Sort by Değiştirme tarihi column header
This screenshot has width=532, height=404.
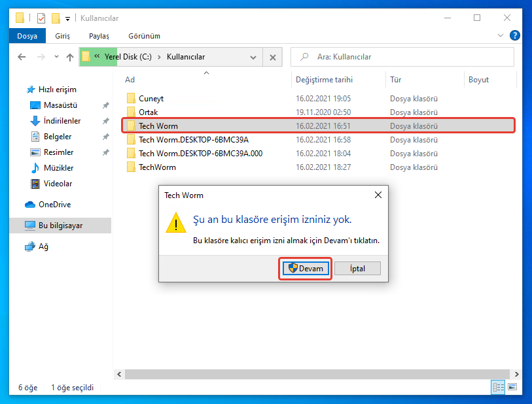click(324, 80)
